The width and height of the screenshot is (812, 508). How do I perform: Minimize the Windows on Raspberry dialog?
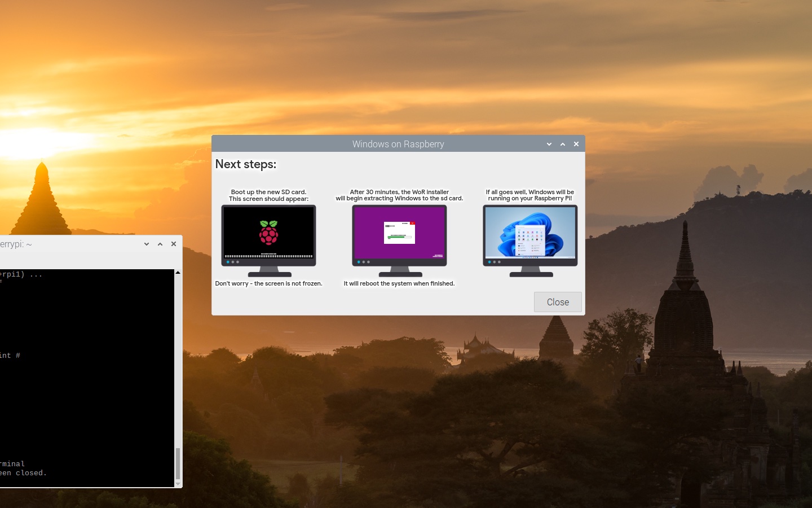(x=549, y=144)
